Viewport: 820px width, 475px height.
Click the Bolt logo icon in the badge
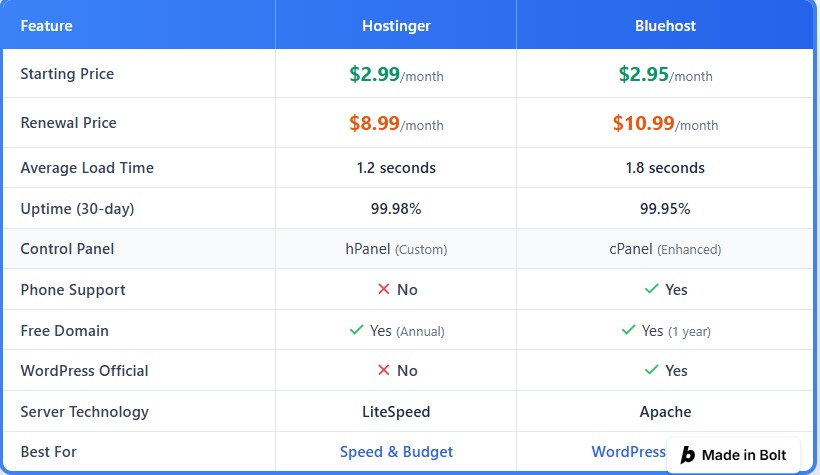(688, 455)
